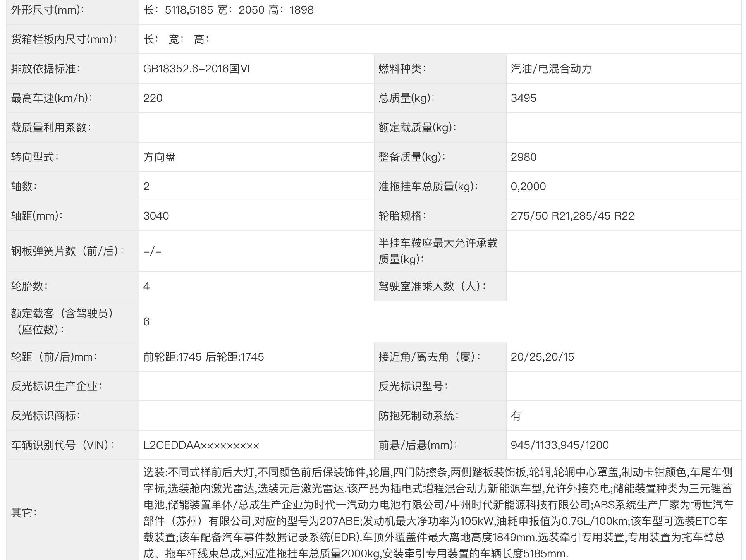This screenshot has height=560, width=746.
Task: Click the 总质量(kg) label
Action: (406, 98)
